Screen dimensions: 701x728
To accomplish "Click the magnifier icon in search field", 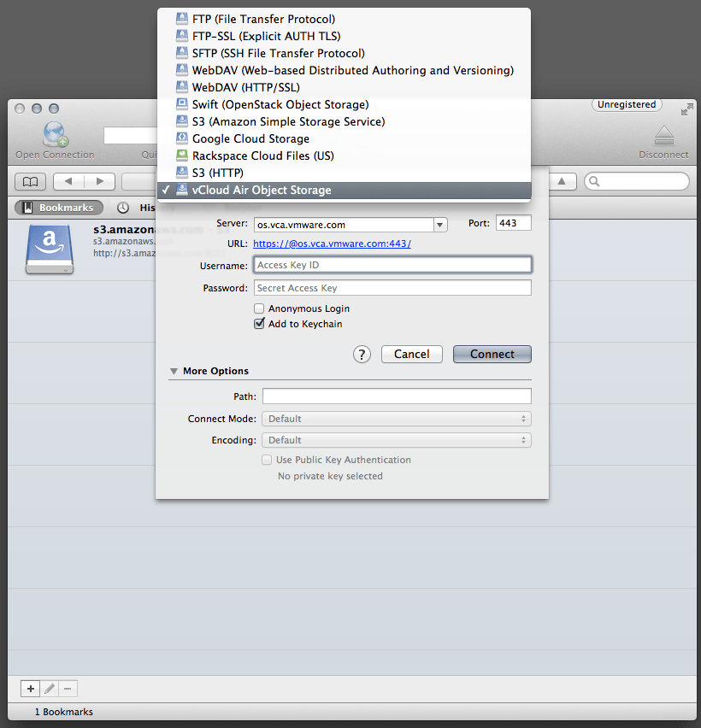I will point(595,181).
